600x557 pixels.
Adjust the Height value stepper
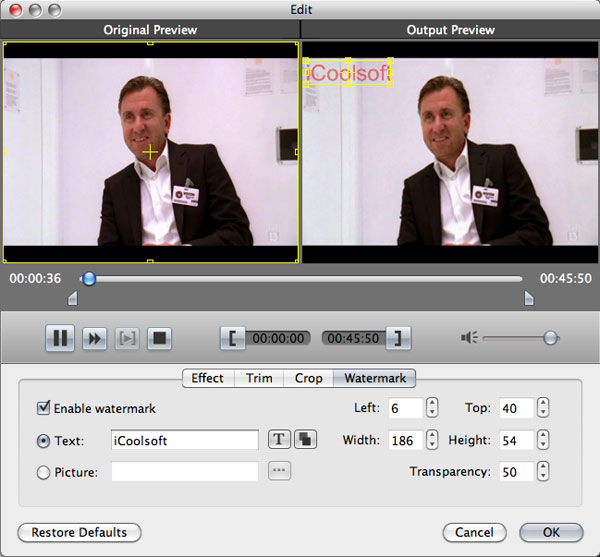tap(542, 440)
